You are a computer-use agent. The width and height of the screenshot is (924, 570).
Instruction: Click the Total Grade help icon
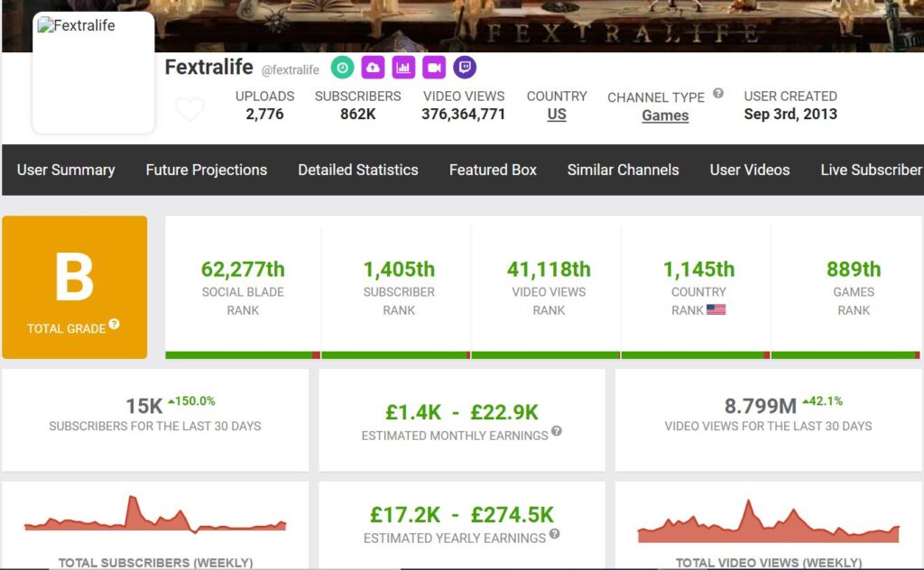point(115,324)
